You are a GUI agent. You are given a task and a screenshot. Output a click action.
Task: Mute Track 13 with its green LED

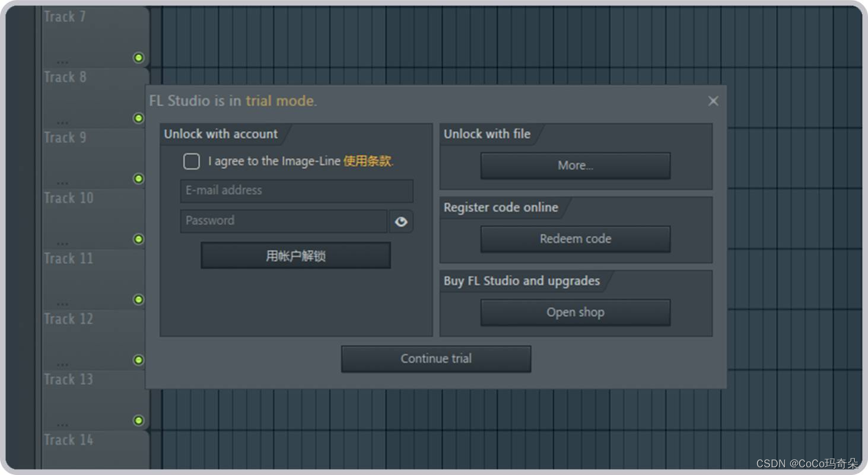coord(138,420)
